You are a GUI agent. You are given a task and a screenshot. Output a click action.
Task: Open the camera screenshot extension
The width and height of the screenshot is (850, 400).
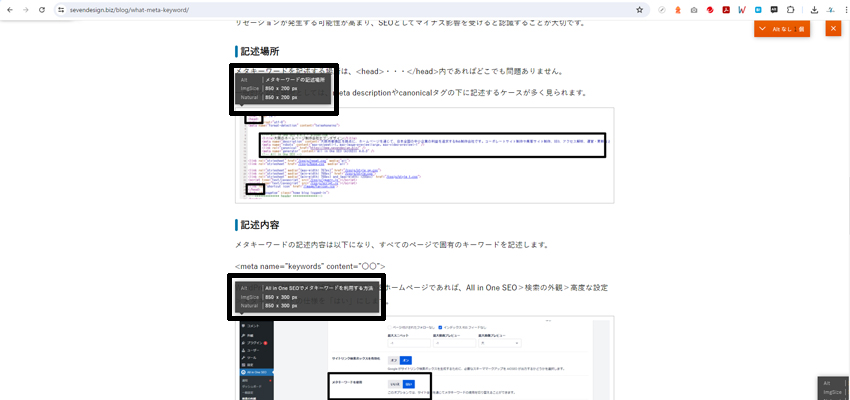[x=694, y=9]
